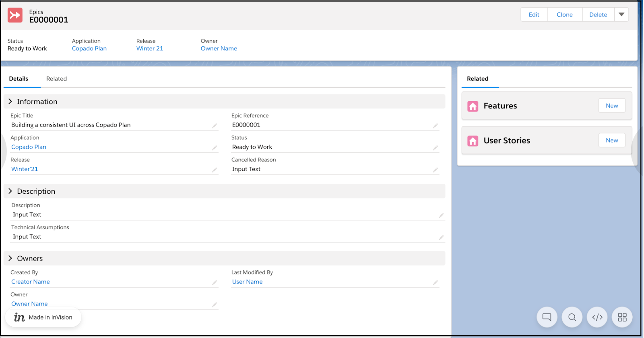Open Copado Plan link under Application field
Image resolution: width=644 pixels, height=338 pixels.
pyautogui.click(x=29, y=147)
